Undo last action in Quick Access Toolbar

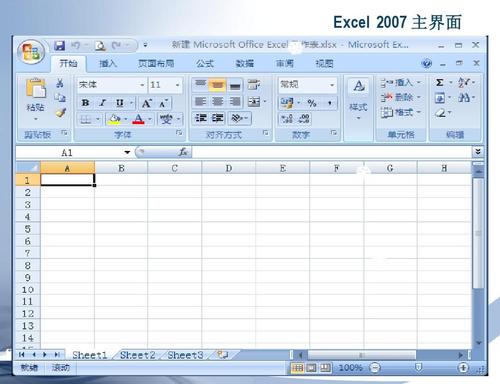(76, 45)
